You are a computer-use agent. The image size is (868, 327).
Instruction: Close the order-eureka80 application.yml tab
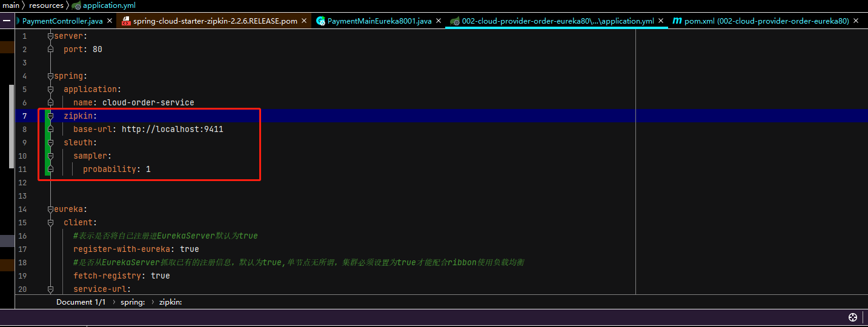[661, 21]
